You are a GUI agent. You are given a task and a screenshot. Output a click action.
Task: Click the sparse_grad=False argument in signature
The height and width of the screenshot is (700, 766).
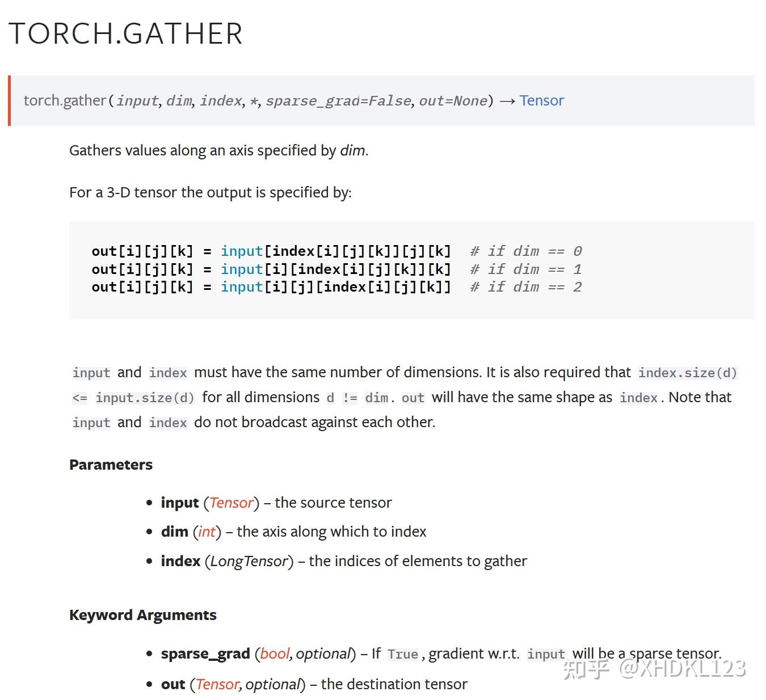coord(339,100)
